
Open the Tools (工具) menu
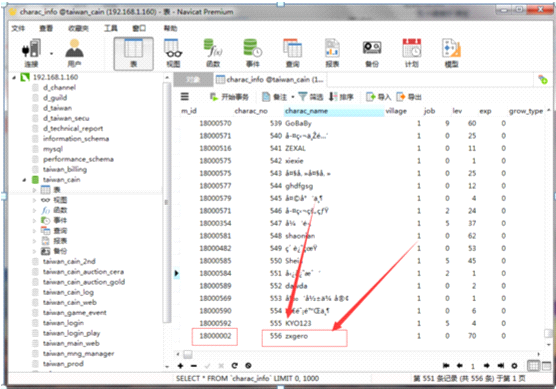pyautogui.click(x=111, y=28)
